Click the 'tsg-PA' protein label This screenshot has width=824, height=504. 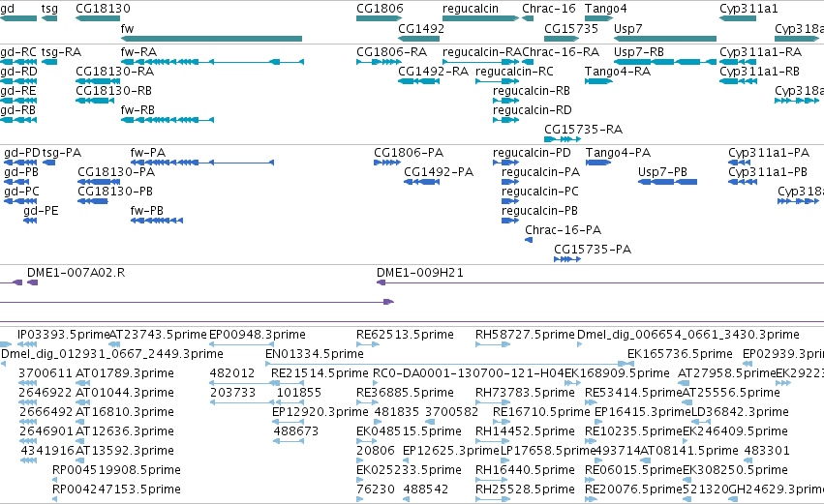(61, 153)
